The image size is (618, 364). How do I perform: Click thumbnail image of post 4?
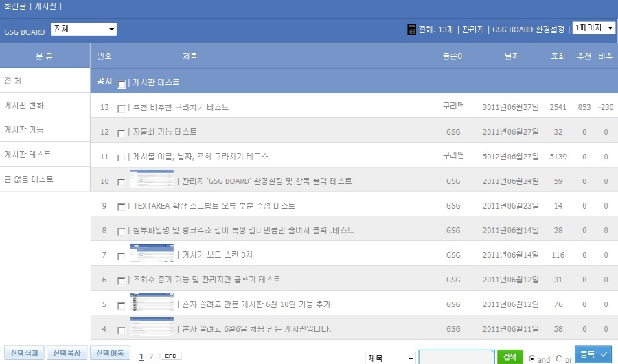point(152,328)
